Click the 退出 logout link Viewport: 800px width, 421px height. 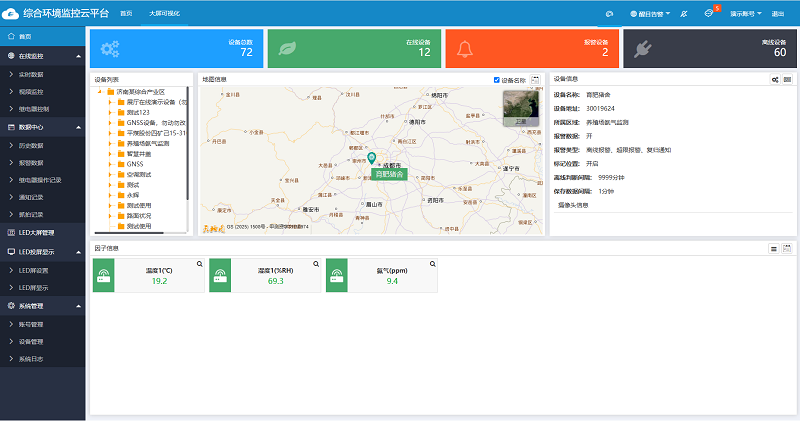tap(778, 14)
